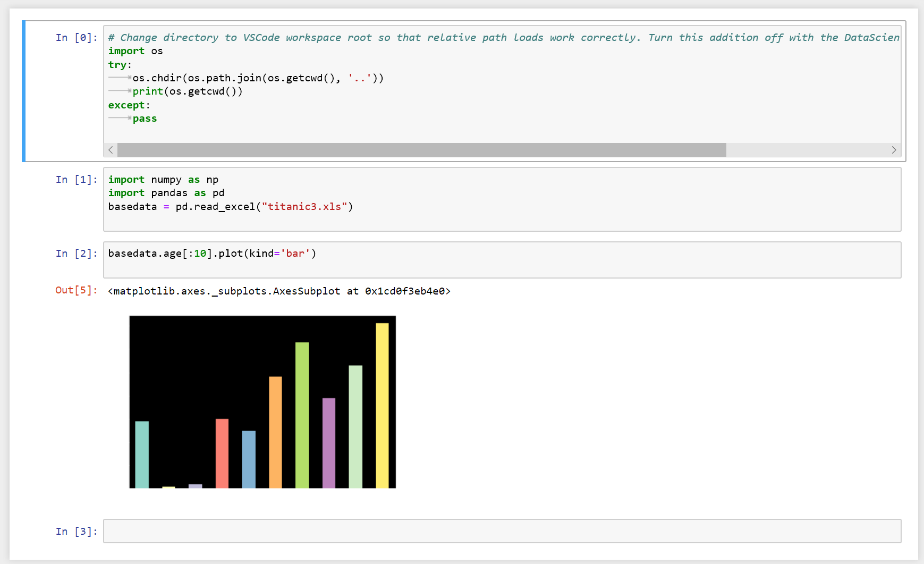Select the In [2]: cell prompt
924x564 pixels.
77,254
